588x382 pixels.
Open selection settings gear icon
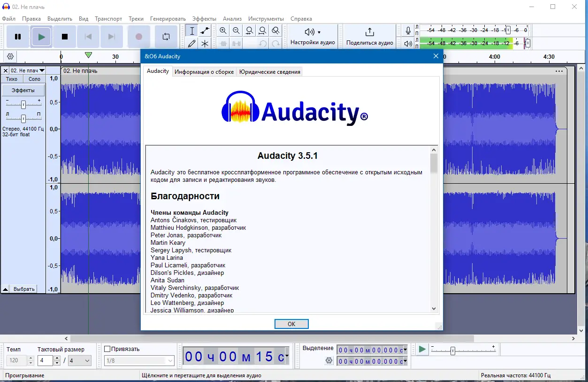coord(329,361)
